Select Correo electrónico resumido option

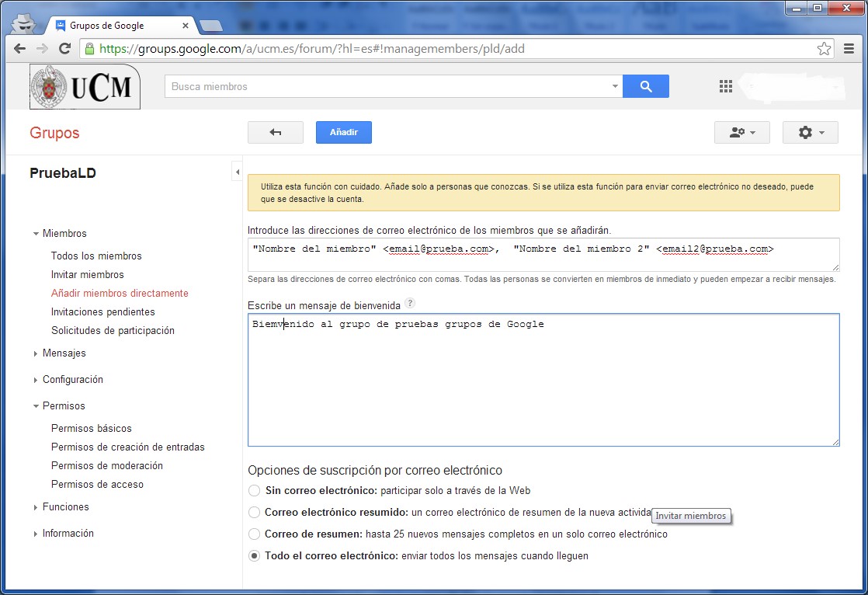pos(254,513)
